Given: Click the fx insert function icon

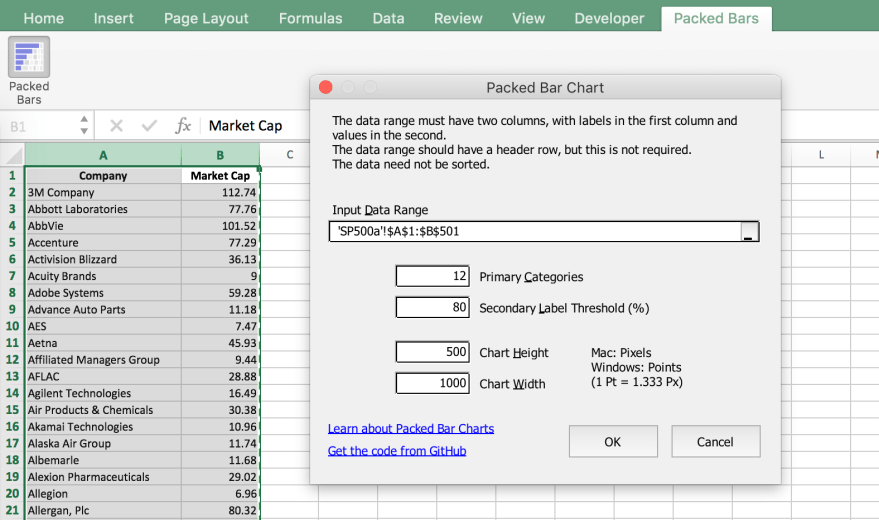Looking at the screenshot, I should pyautogui.click(x=183, y=126).
